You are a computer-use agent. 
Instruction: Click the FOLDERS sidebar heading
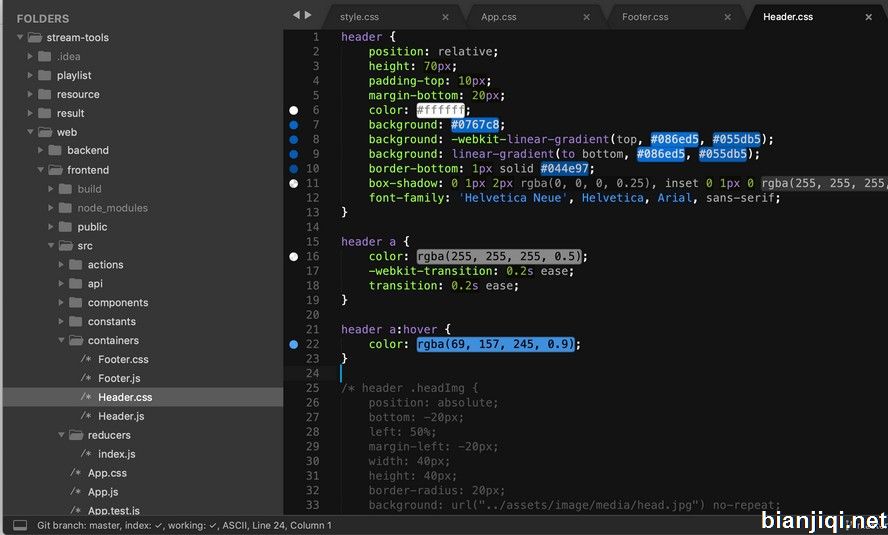[43, 19]
